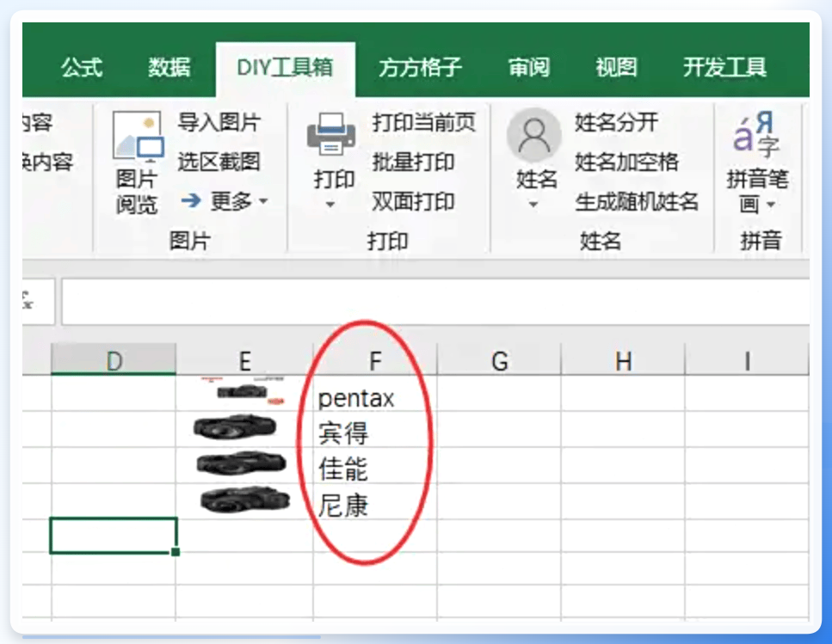Click 双面打印 button
The image size is (832, 644).
pos(413,201)
